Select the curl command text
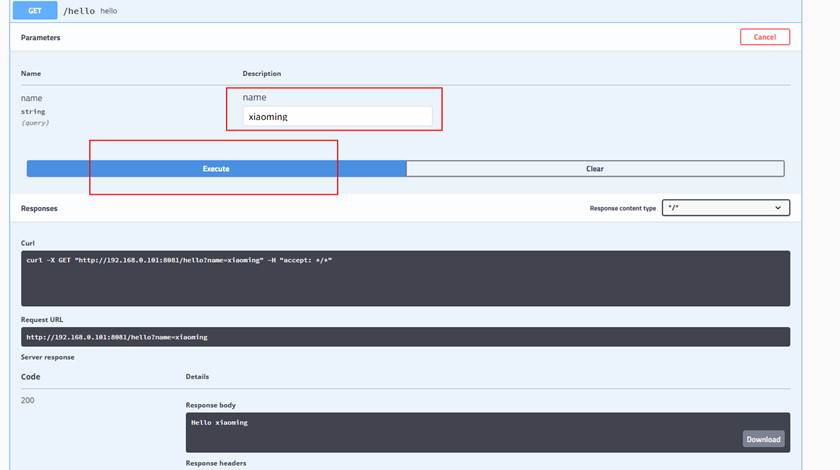840x470 pixels. pyautogui.click(x=179, y=260)
